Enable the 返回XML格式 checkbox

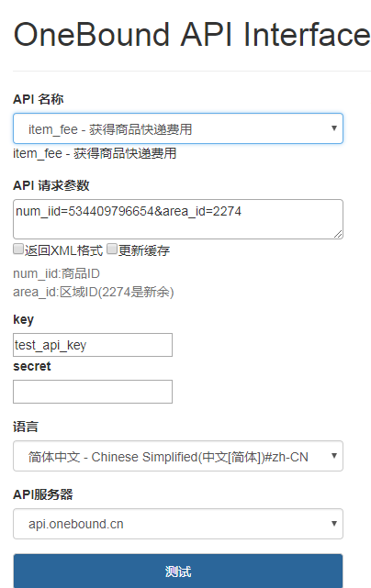[x=18, y=249]
